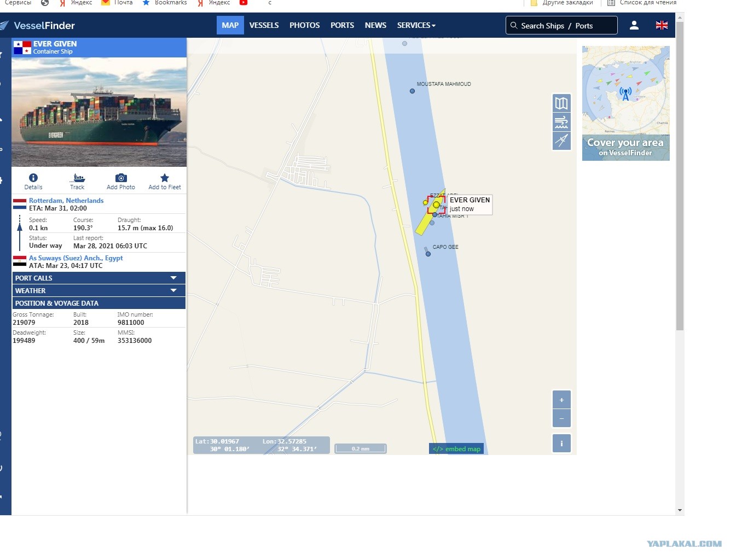This screenshot has width=736, height=560.
Task: Expand the WEATHER section
Action: (99, 290)
